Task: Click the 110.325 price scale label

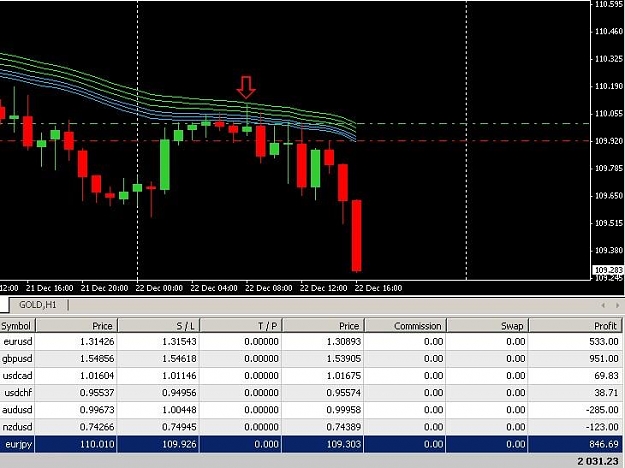Action: (609, 59)
